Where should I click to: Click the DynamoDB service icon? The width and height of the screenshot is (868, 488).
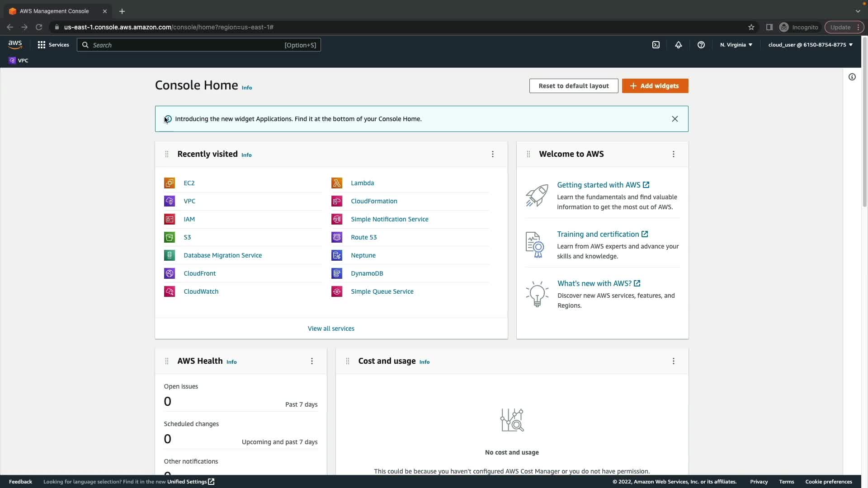(x=337, y=273)
